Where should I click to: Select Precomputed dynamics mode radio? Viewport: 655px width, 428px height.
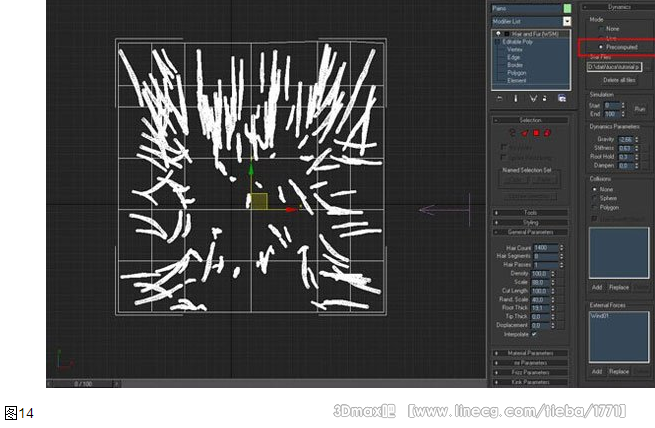coord(600,47)
